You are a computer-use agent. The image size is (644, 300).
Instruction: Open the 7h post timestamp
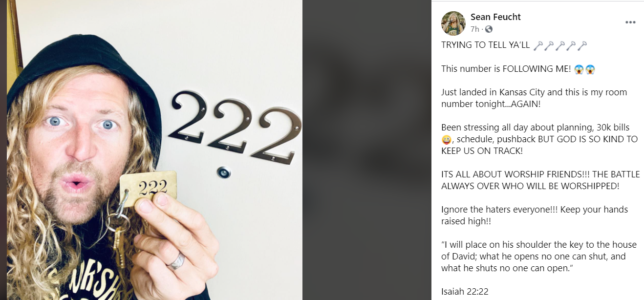474,29
